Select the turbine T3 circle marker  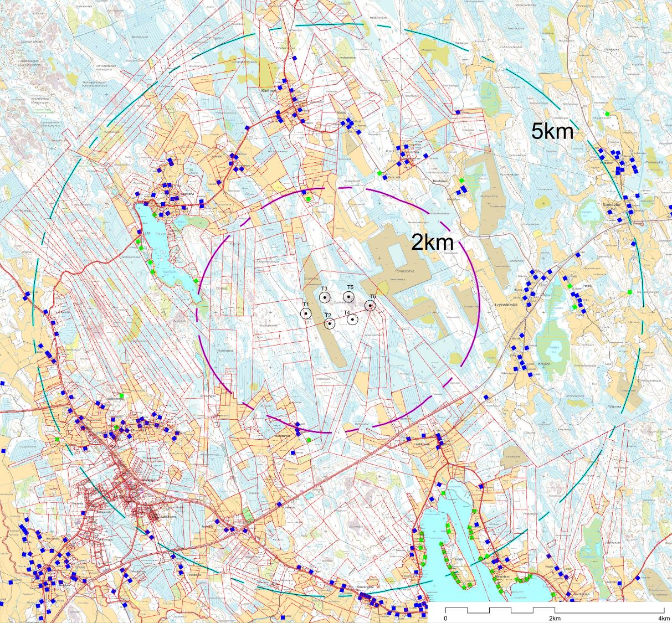tap(325, 297)
